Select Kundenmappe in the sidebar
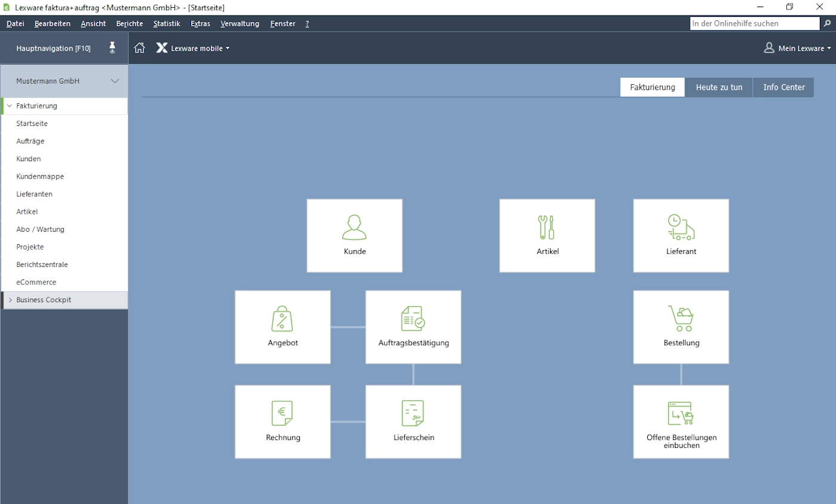 [40, 176]
